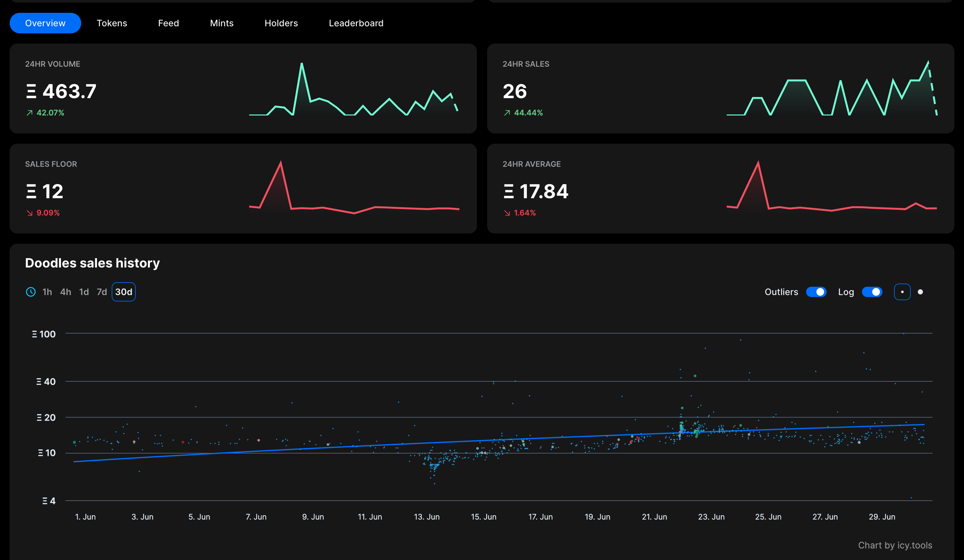This screenshot has height=560, width=964.
Task: Click the Sales Floor sparkline chart
Action: tap(354, 187)
